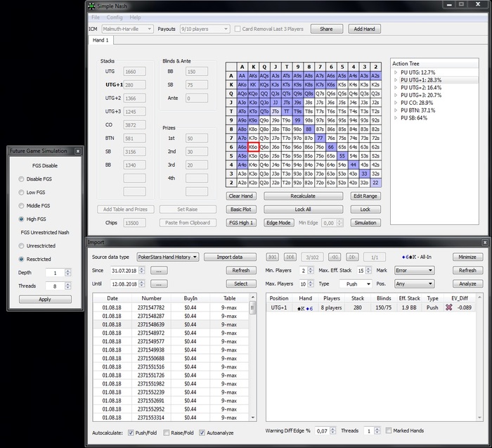Open PokerStars Hand History source dropdown
Viewport: 492px width, 448px height.
click(x=167, y=257)
